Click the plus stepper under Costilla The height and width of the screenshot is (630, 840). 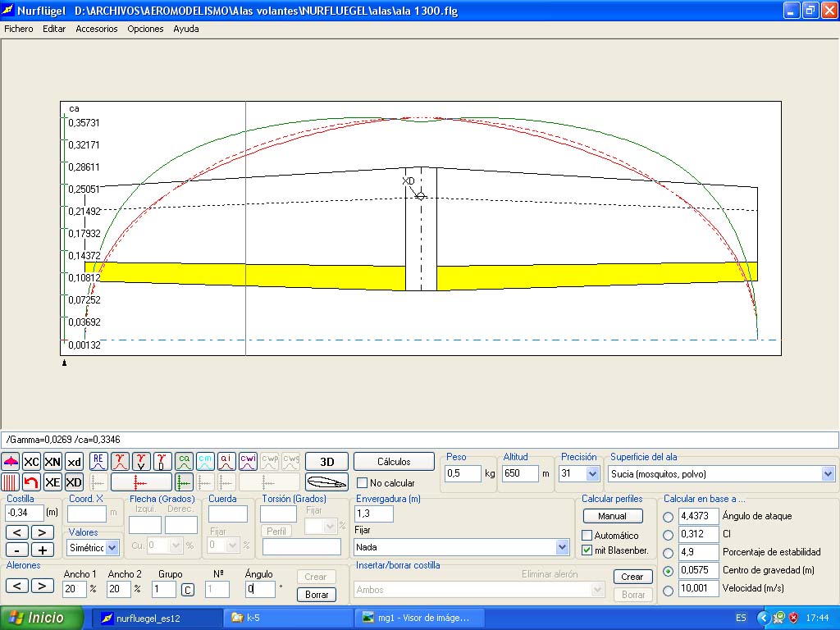pyautogui.click(x=42, y=550)
